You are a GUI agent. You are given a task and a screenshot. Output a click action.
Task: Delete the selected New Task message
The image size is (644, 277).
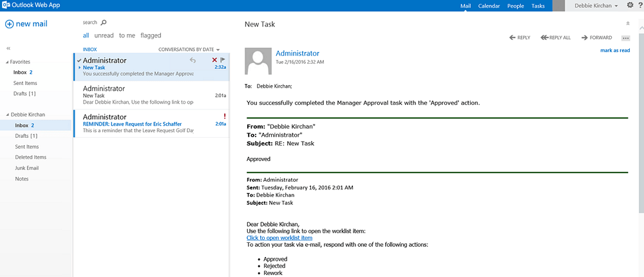pos(214,60)
